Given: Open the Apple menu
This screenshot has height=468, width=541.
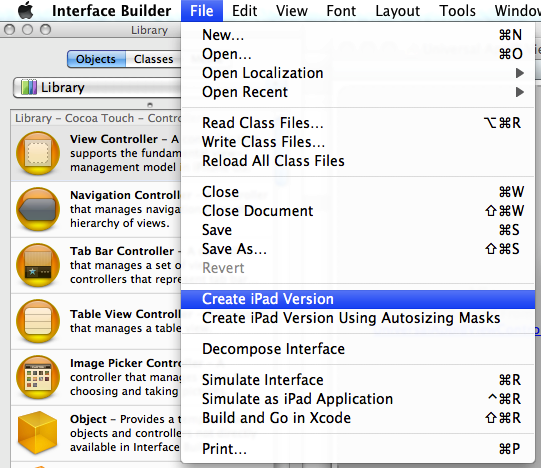Looking at the screenshot, I should pos(26,10).
